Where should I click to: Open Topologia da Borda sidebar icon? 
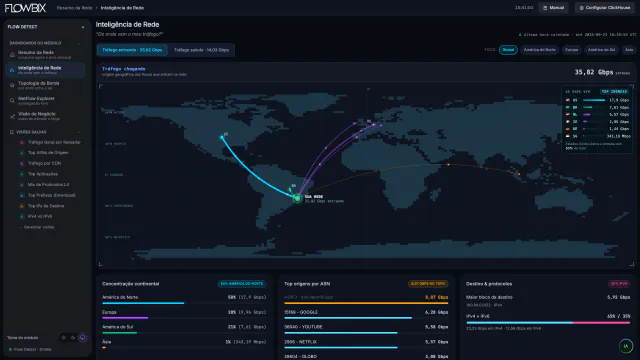[x=12, y=85]
